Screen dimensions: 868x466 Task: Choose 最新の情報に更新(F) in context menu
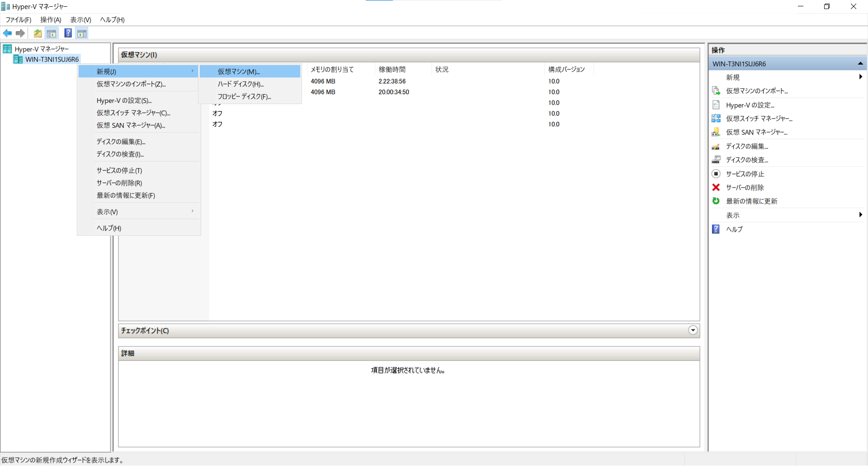139,195
